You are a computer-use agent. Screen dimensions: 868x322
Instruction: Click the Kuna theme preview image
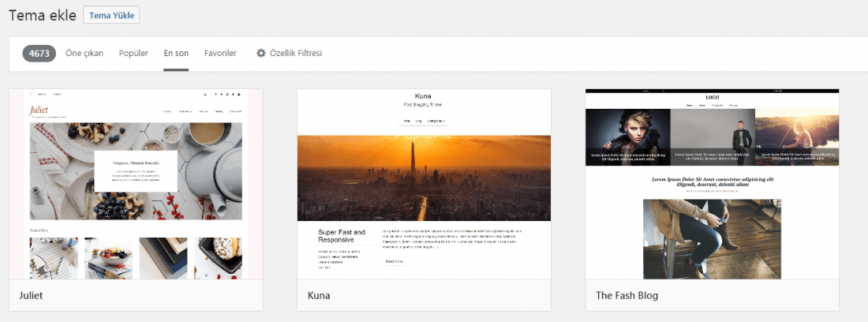point(424,183)
